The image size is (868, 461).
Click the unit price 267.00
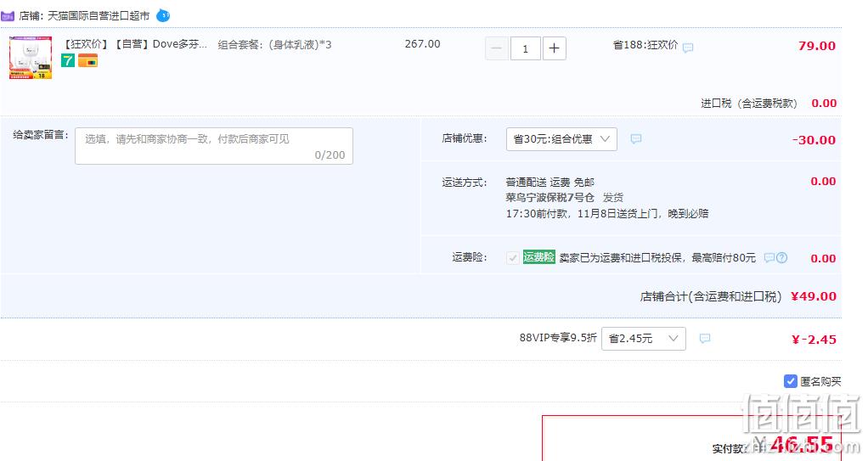pos(422,43)
